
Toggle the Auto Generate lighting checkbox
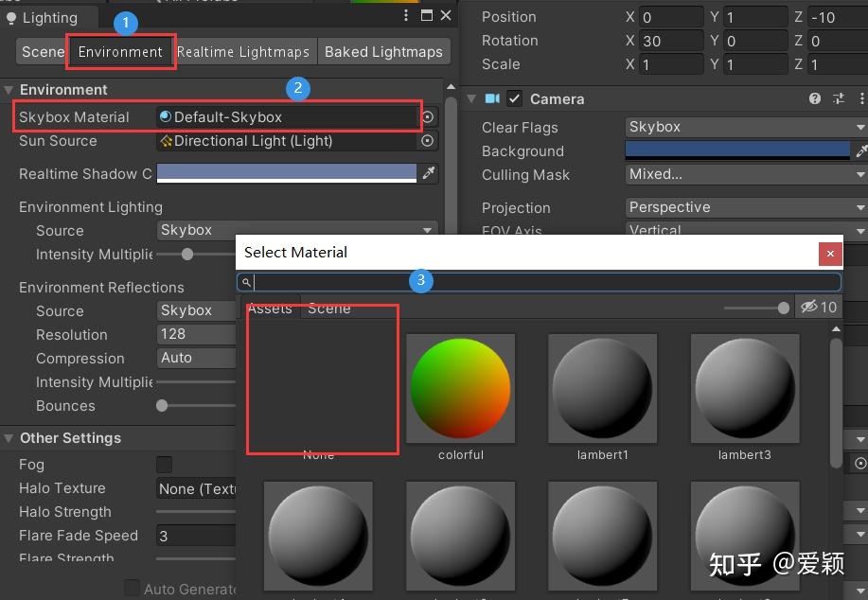[x=132, y=588]
